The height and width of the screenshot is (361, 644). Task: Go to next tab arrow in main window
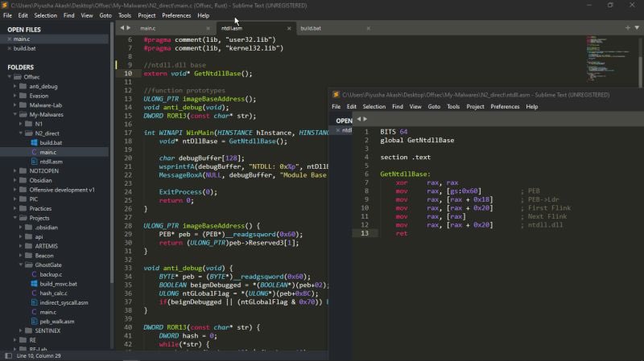tap(129, 28)
